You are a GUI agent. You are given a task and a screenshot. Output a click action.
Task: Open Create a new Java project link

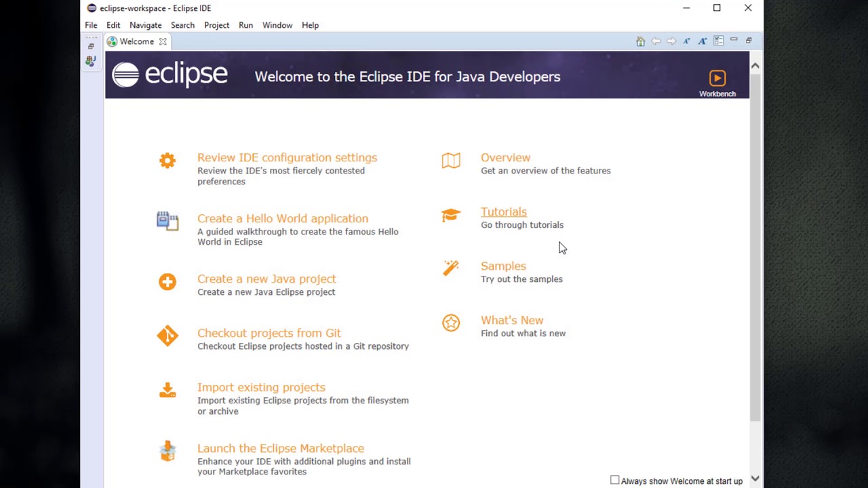267,279
